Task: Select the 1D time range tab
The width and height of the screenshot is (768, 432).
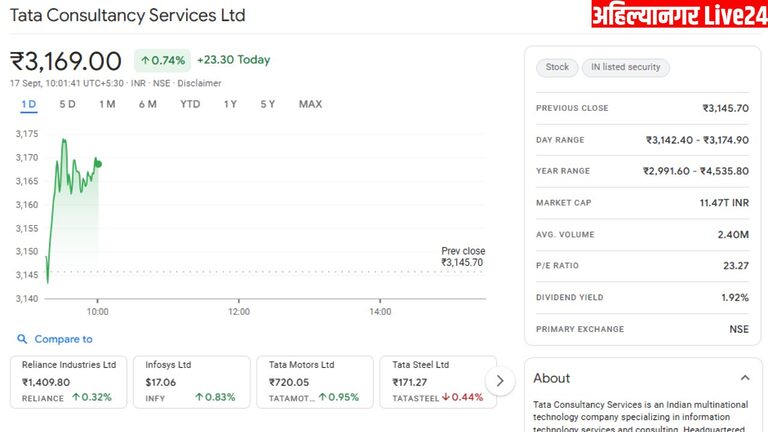Action: pyautogui.click(x=29, y=104)
